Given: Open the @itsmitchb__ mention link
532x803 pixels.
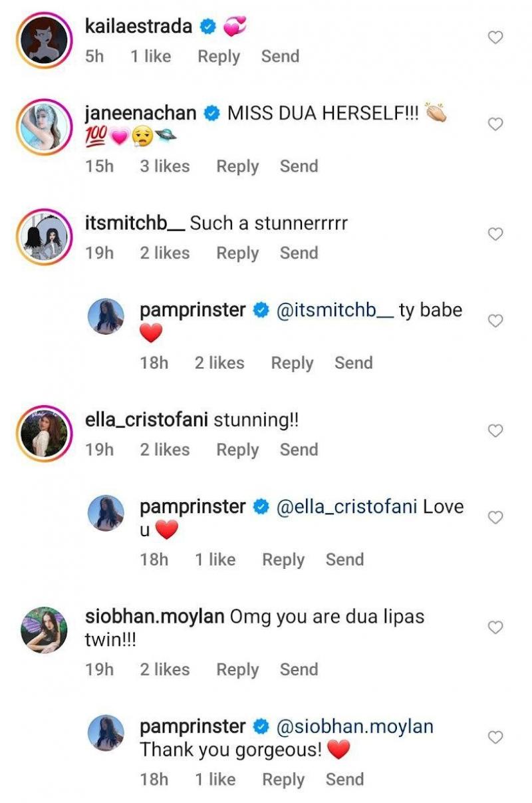Looking at the screenshot, I should coord(334,310).
